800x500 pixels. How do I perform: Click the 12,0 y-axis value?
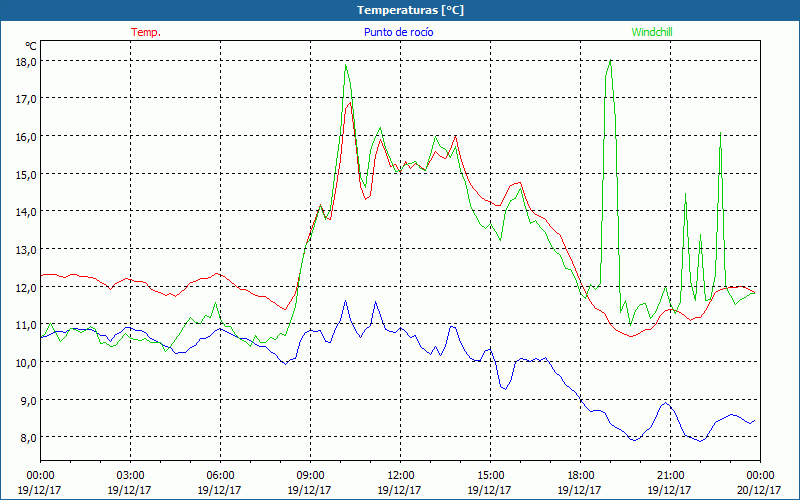point(27,287)
